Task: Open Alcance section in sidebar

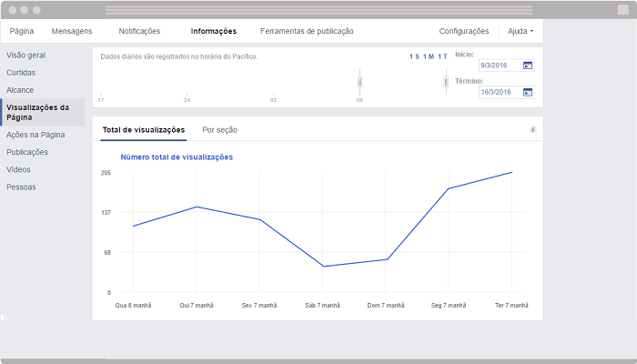Action: point(20,90)
